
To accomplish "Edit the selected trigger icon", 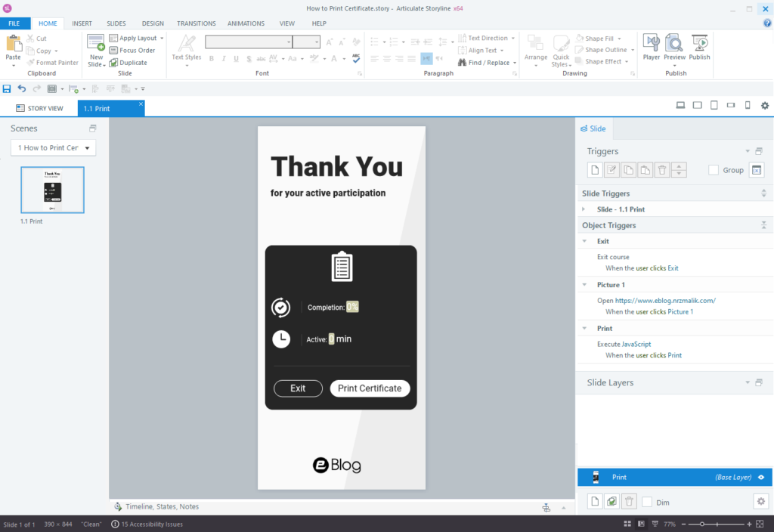I will click(x=611, y=170).
